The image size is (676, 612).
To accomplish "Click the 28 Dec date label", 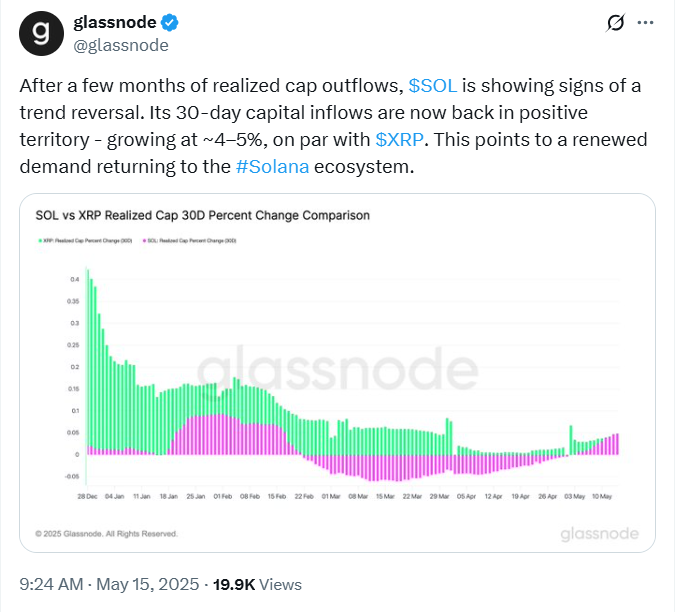I will (88, 494).
